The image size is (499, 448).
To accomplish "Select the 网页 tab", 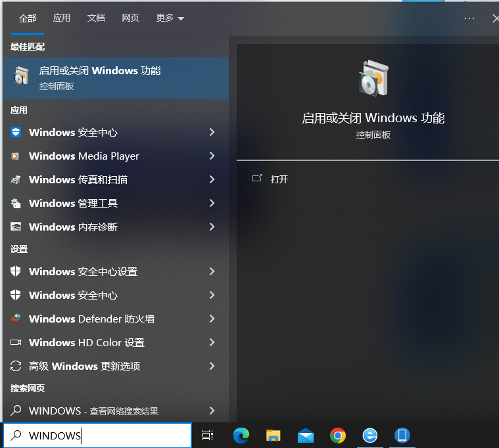I will coord(130,18).
